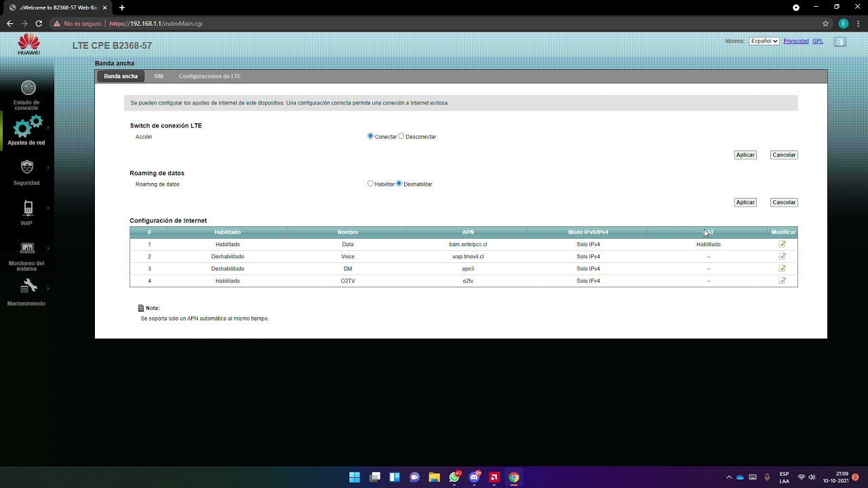Click the Huawei logo
Screen dimensions: 868x488
[x=28, y=44]
